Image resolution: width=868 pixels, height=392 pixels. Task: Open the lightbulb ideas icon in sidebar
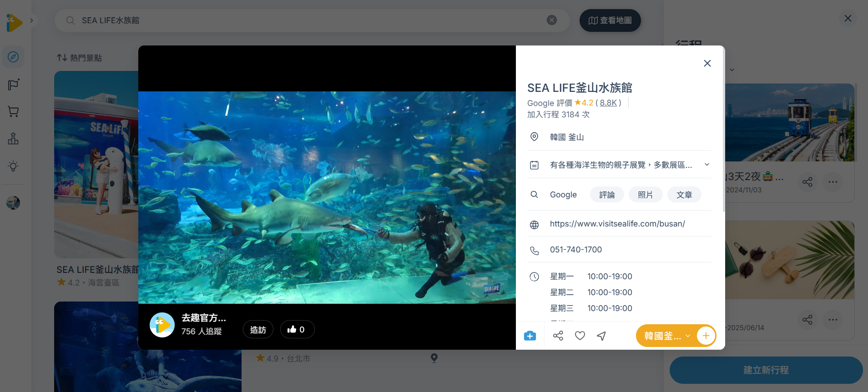14,166
